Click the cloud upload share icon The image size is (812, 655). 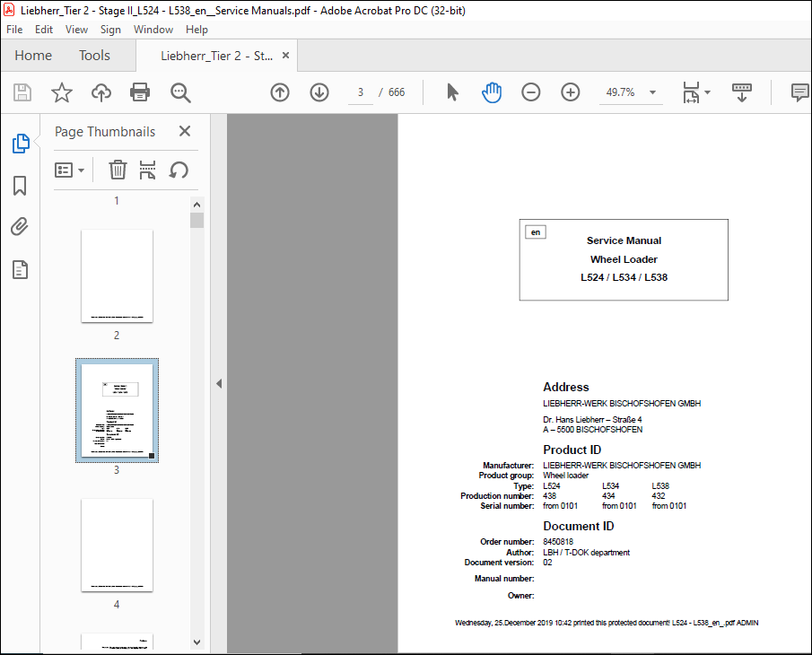101,92
